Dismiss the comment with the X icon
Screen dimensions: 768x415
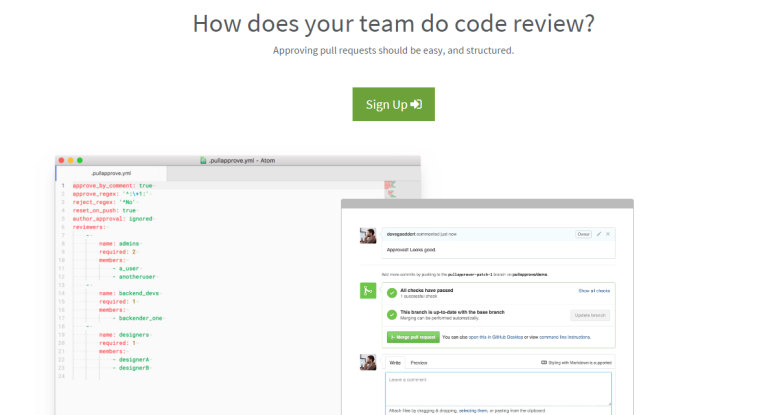(x=608, y=234)
